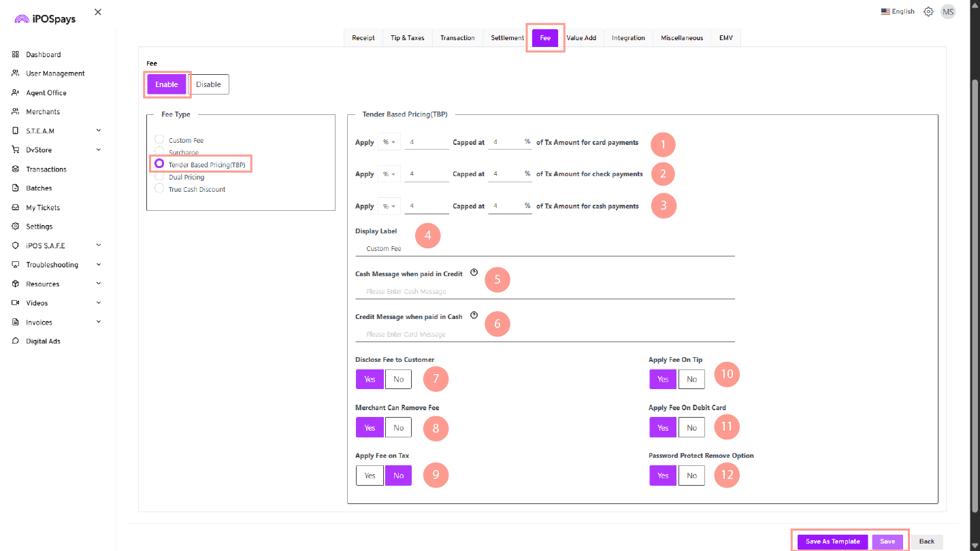This screenshot has height=551, width=980.
Task: Click the Dashboard sidebar icon
Action: click(x=16, y=54)
